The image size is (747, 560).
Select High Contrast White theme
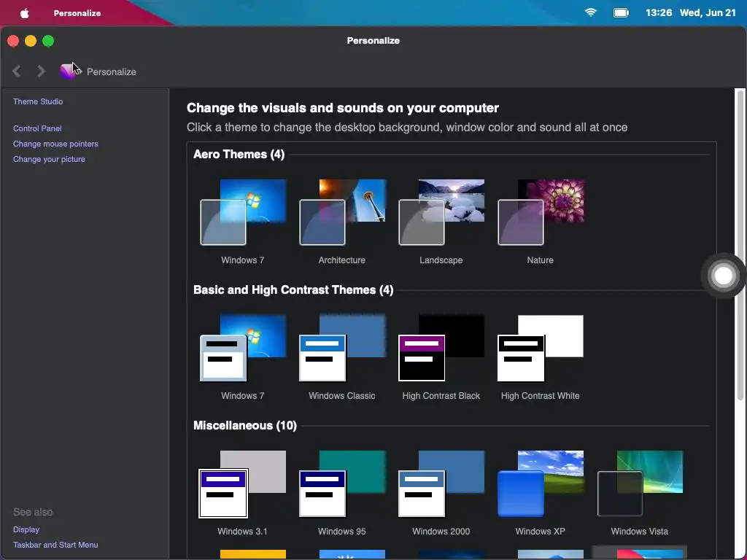pyautogui.click(x=541, y=357)
